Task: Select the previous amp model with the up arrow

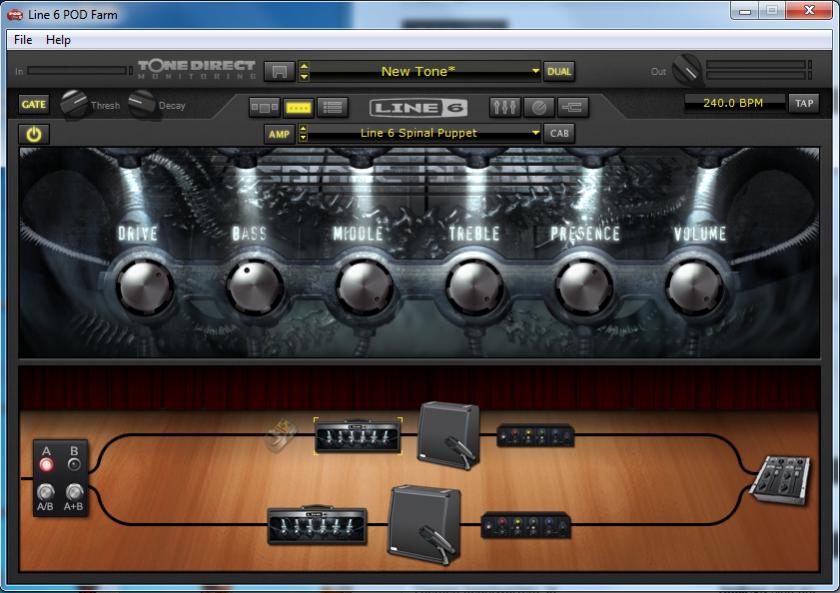Action: point(303,129)
